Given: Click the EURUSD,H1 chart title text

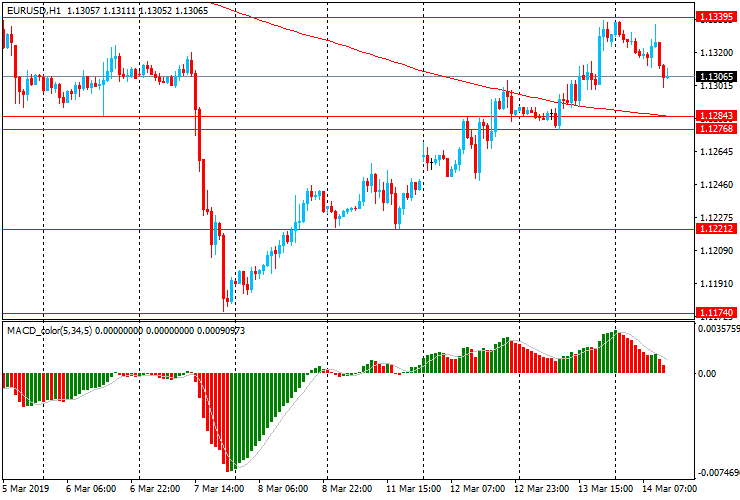Looking at the screenshot, I should pyautogui.click(x=34, y=10).
